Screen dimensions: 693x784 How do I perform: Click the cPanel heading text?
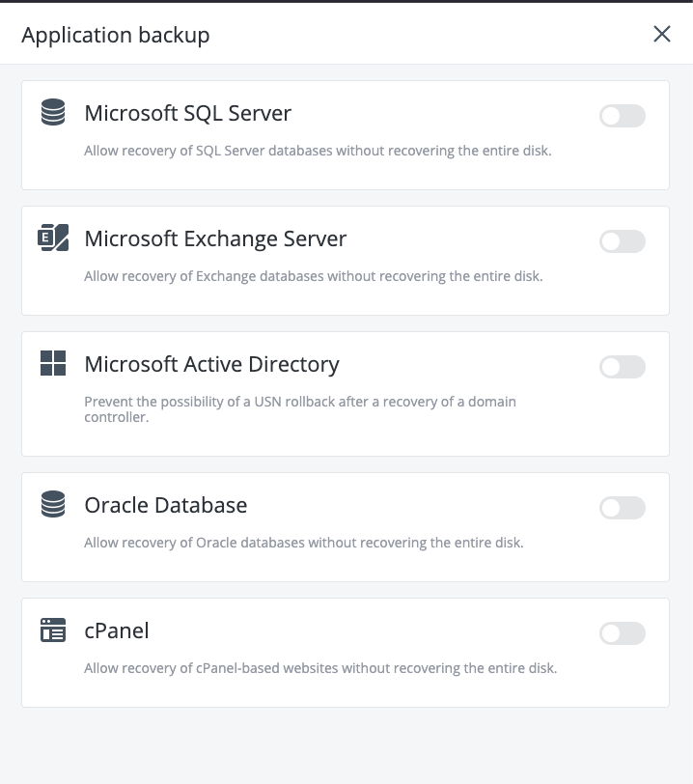(x=118, y=630)
